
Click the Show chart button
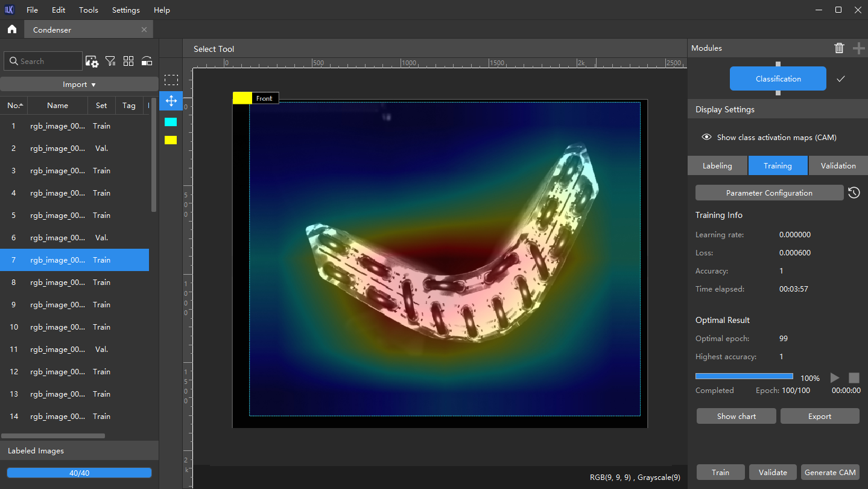(x=736, y=416)
